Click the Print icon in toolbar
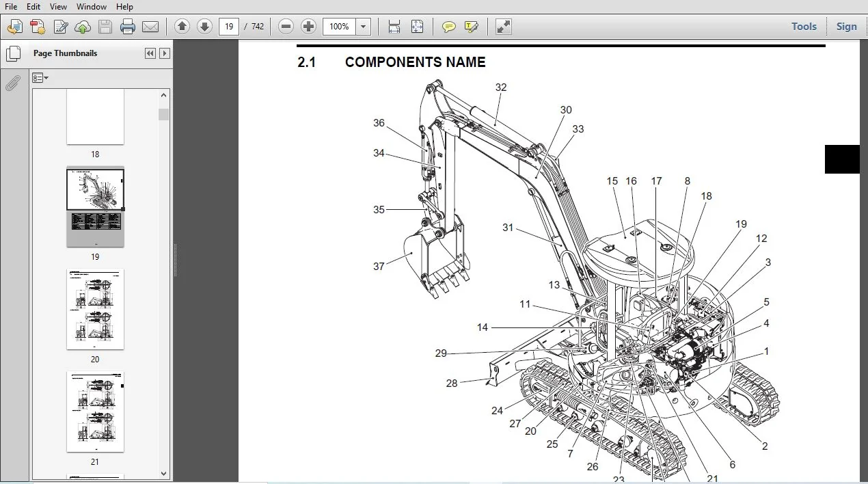Screen dimensions: 868x484 pos(128,27)
